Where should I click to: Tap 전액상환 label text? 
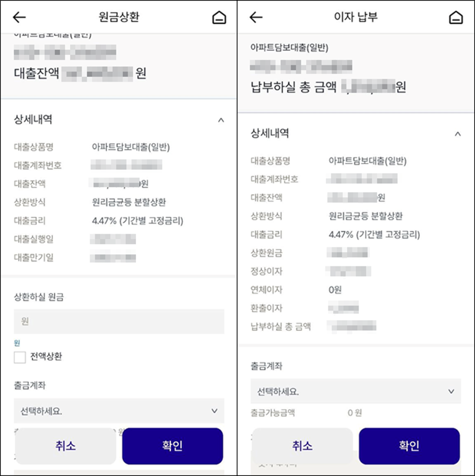pos(46,356)
